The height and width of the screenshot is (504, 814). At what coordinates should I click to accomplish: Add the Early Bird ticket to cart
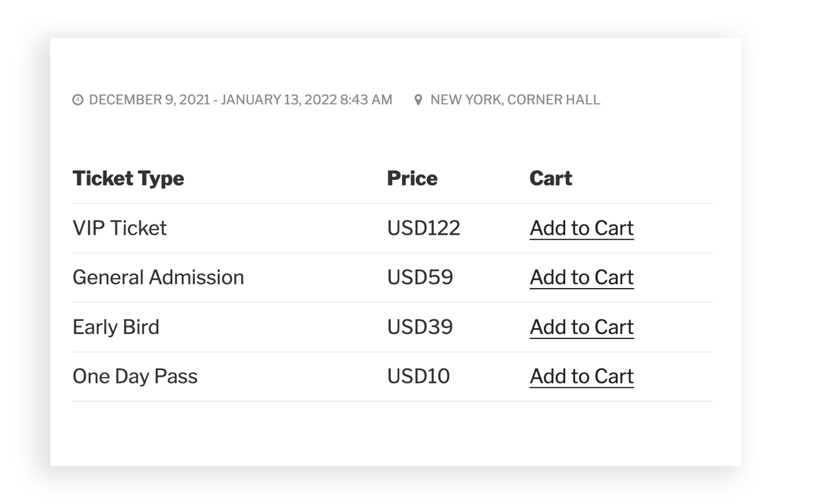tap(581, 327)
